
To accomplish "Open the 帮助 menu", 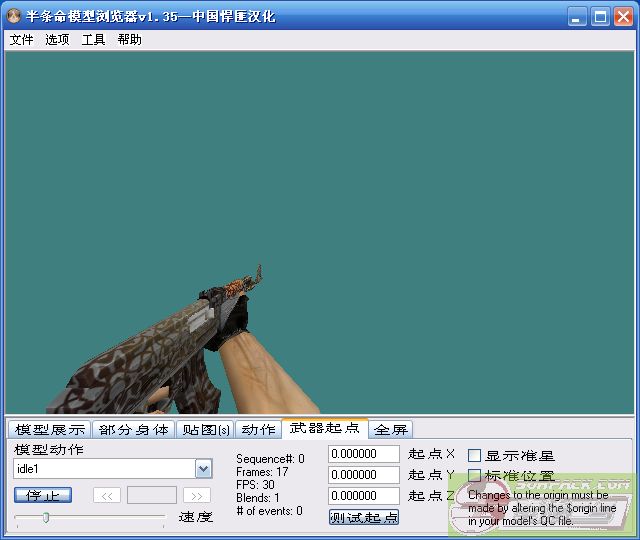I will 129,40.
